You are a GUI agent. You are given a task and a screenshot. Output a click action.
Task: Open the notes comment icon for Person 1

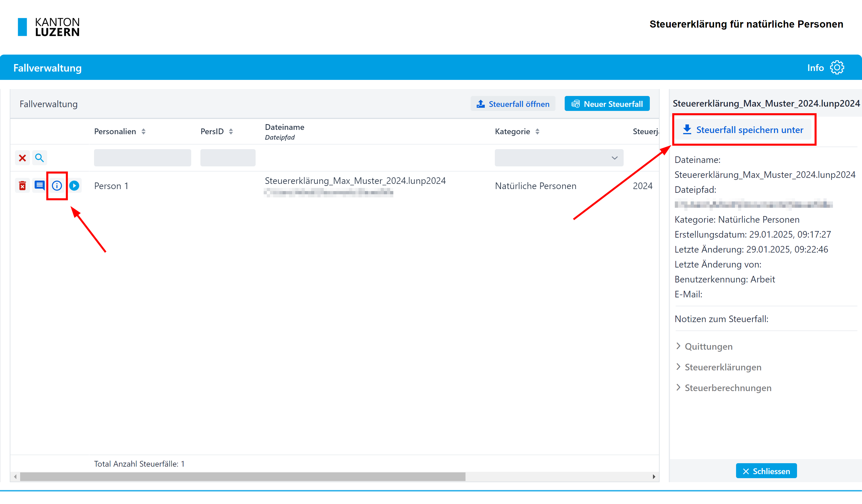[x=40, y=186]
